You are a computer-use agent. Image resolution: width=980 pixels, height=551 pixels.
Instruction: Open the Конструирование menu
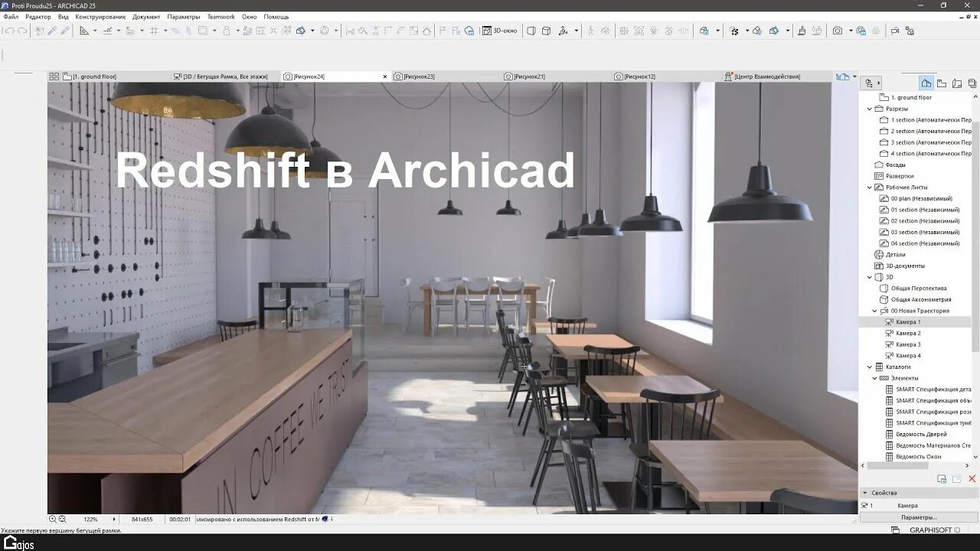click(x=101, y=17)
